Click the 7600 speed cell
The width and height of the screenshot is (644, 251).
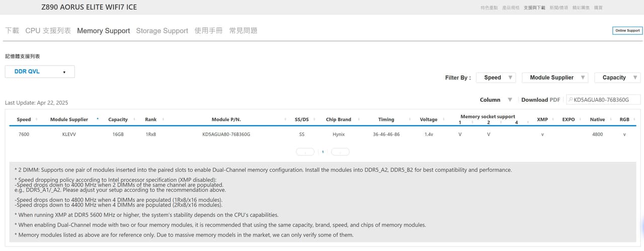(24, 135)
